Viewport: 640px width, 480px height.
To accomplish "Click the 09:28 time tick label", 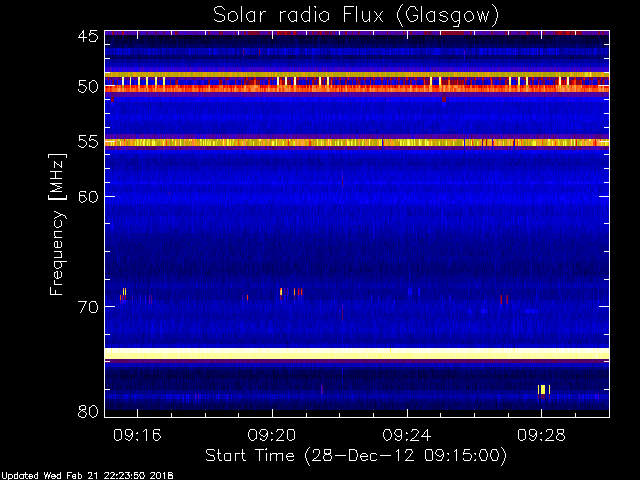I will pyautogui.click(x=541, y=435).
